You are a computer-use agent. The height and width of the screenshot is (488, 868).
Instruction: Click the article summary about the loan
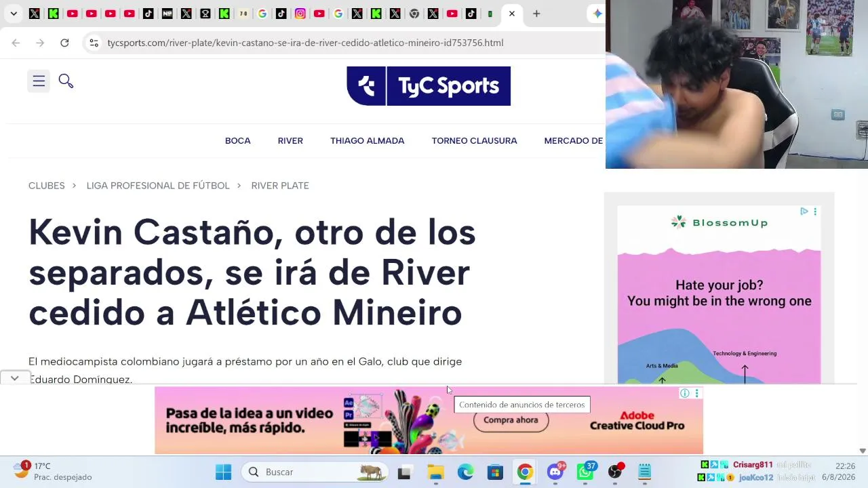pyautogui.click(x=245, y=370)
